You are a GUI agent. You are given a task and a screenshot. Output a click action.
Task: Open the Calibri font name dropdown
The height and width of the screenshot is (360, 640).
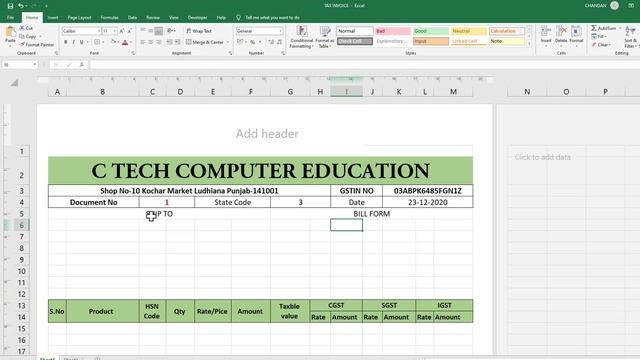[x=98, y=31]
